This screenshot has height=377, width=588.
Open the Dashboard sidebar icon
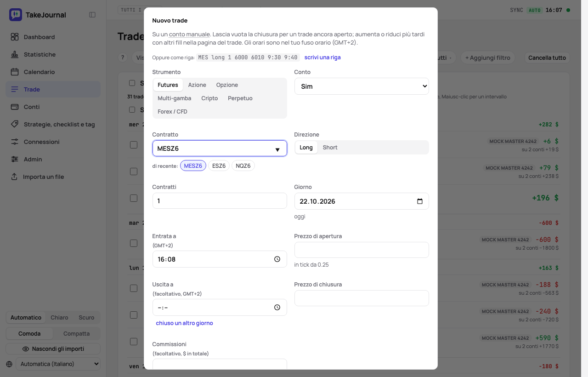[x=15, y=37]
